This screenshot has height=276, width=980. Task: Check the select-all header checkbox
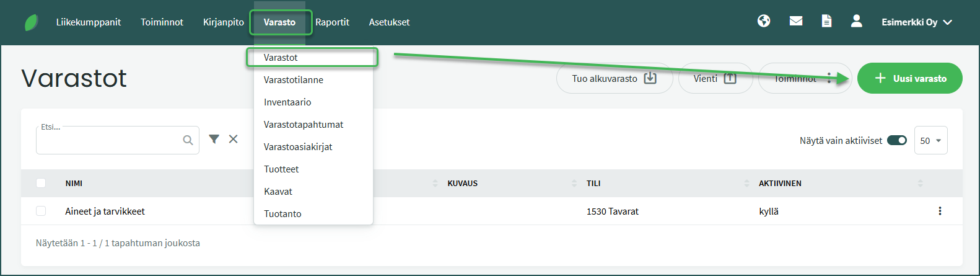click(x=41, y=183)
